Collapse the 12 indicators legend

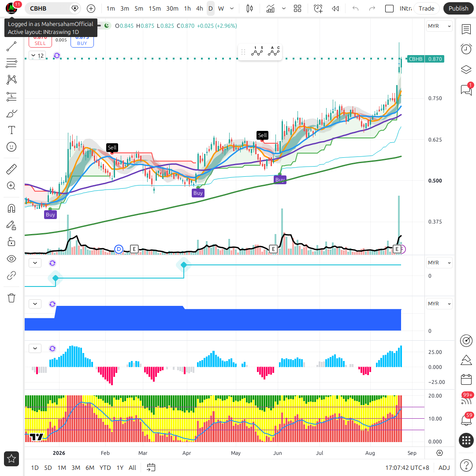(37, 56)
